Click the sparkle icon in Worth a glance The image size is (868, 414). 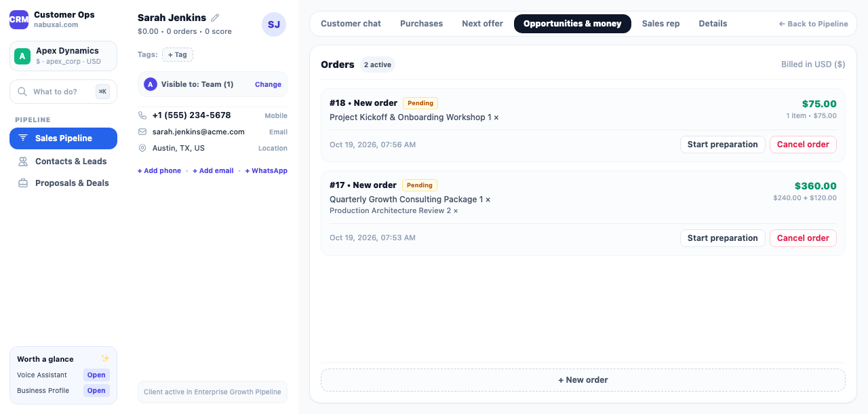coord(105,358)
